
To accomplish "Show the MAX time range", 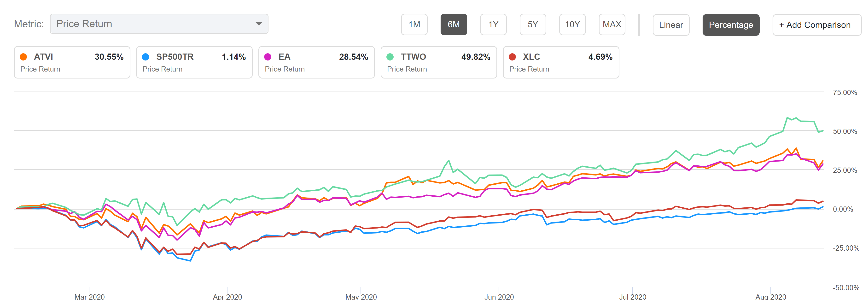I will 612,24.
